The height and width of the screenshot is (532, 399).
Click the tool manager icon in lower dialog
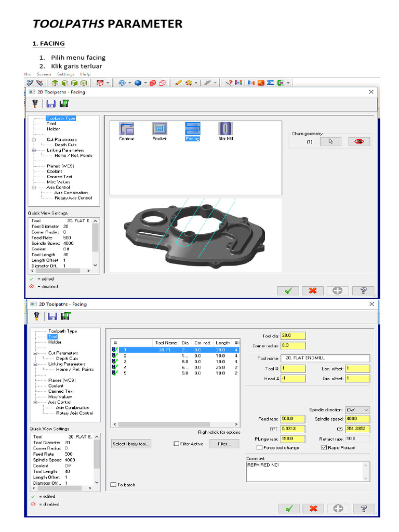point(37,316)
